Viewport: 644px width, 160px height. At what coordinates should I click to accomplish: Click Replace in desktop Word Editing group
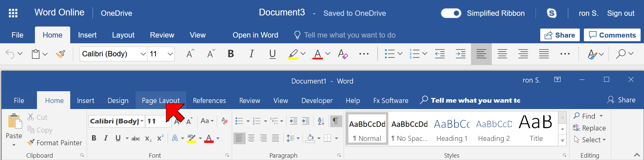tap(590, 128)
